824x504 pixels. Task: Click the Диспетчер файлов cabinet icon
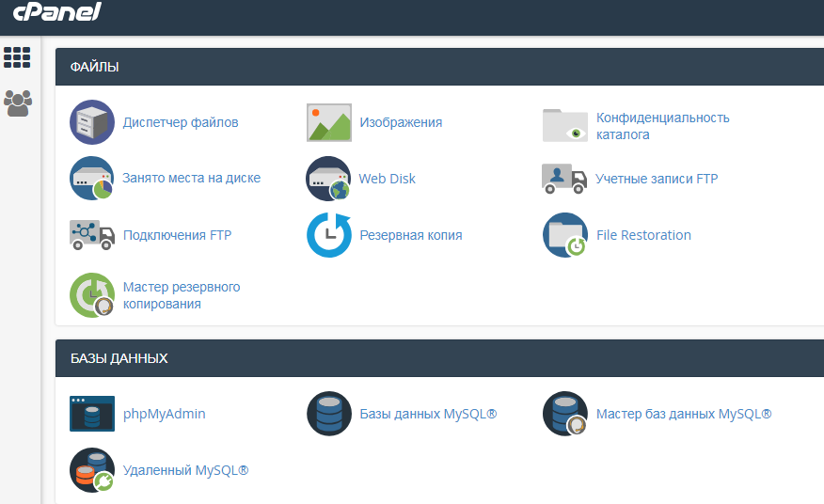click(92, 122)
